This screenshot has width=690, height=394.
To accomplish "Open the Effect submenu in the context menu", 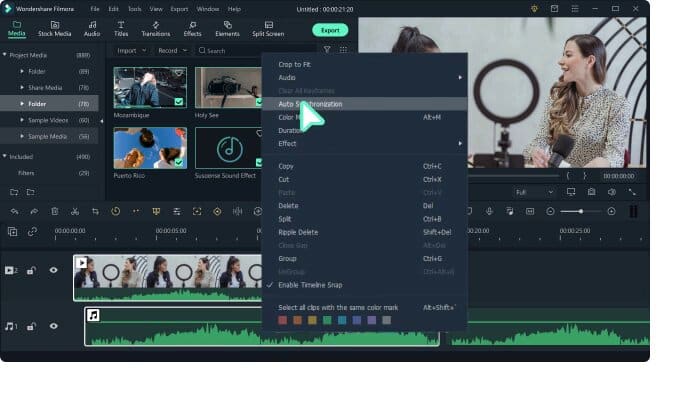I will 364,144.
